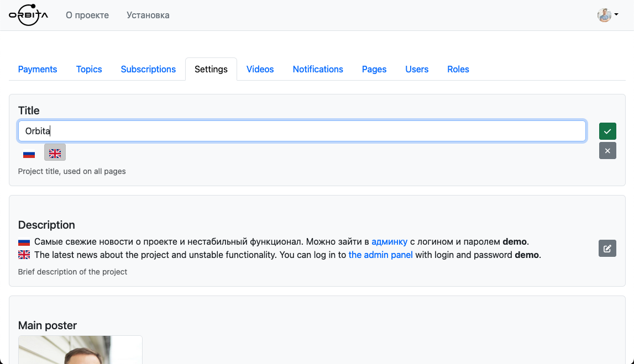
Task: Follow 'the admin panel' link
Action: point(380,255)
